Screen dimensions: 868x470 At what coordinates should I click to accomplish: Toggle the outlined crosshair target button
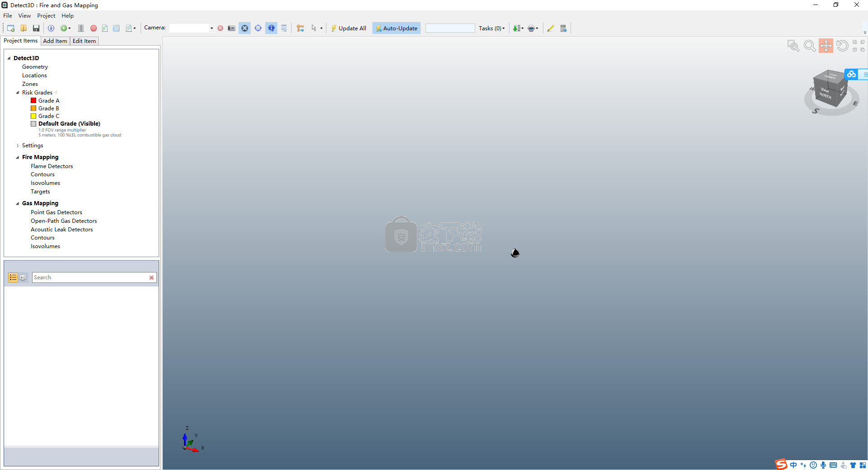pyautogui.click(x=258, y=28)
